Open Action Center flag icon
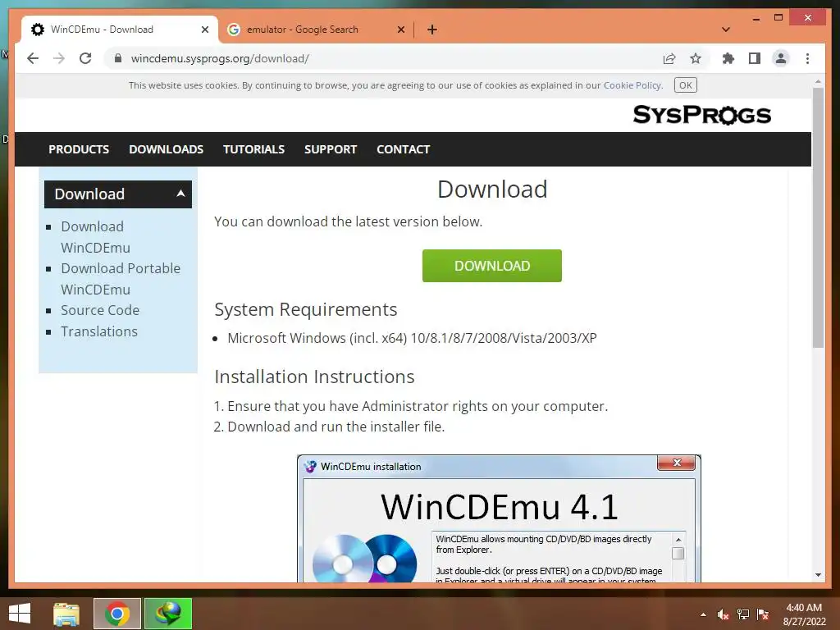This screenshot has height=630, width=840. pyautogui.click(x=763, y=614)
